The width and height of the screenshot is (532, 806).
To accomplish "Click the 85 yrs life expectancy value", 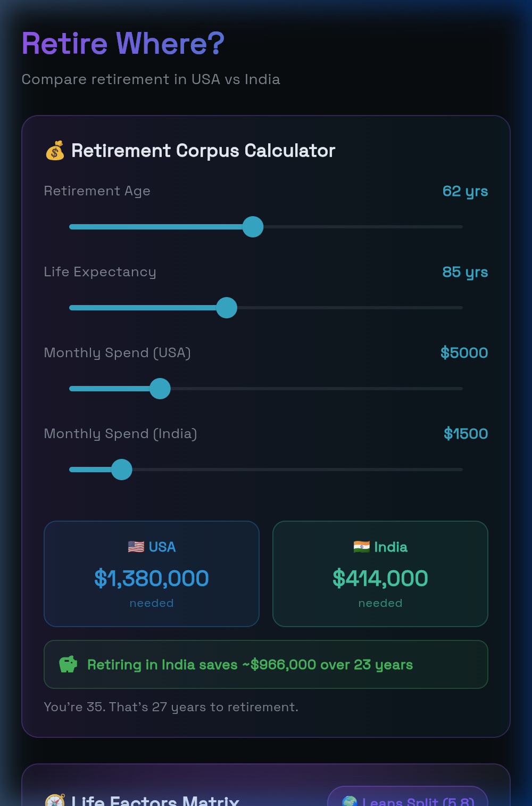I will point(465,272).
